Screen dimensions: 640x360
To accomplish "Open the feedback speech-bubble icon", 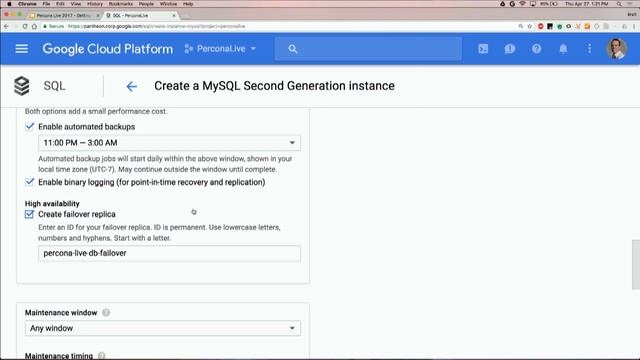I will [x=510, y=49].
